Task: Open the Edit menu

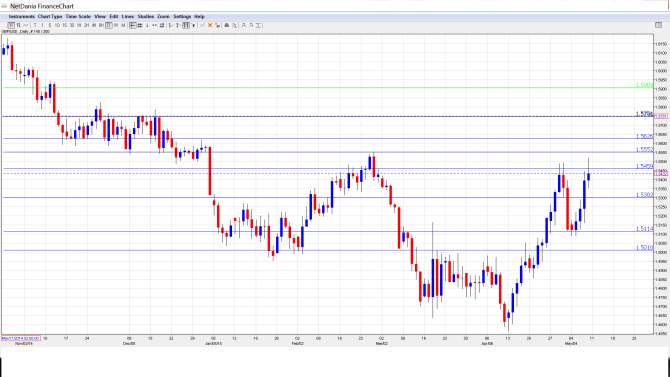Action: click(x=114, y=17)
